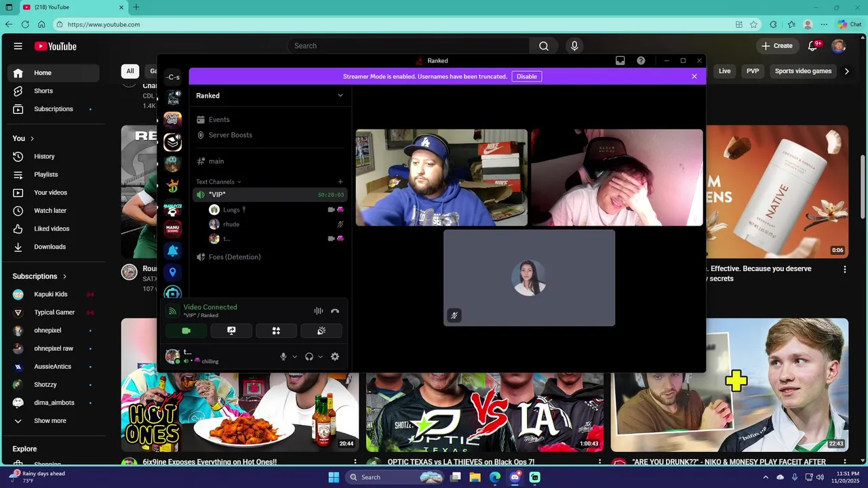The image size is (868, 488).
Task: Select the *VIP* voice channel
Action: pos(270,195)
